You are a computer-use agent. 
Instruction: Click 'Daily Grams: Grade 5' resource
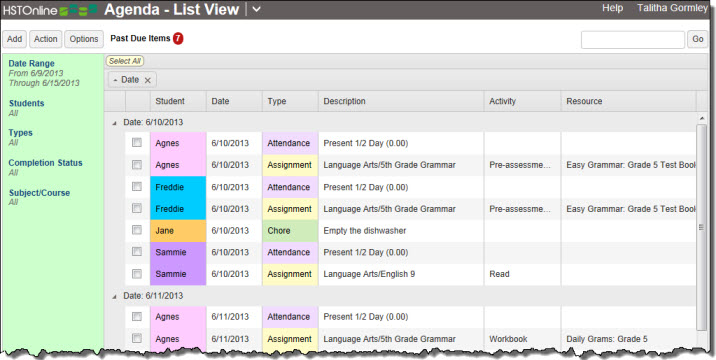coord(607,339)
